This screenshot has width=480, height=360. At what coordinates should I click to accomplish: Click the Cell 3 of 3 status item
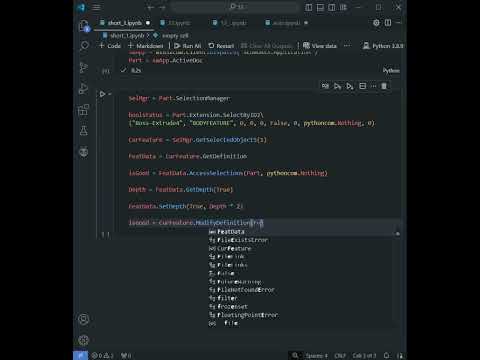pyautogui.click(x=364, y=356)
